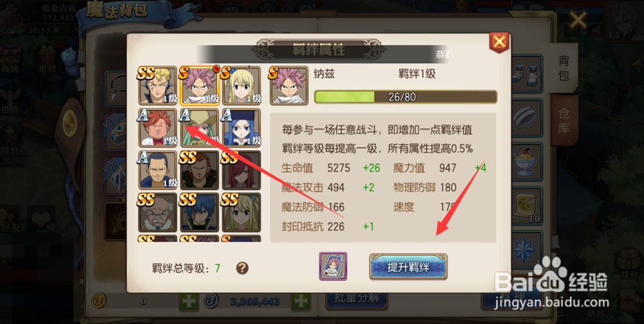644x324 pixels.
Task: Click the 提升羁绊 upgrade button
Action: pos(408,267)
